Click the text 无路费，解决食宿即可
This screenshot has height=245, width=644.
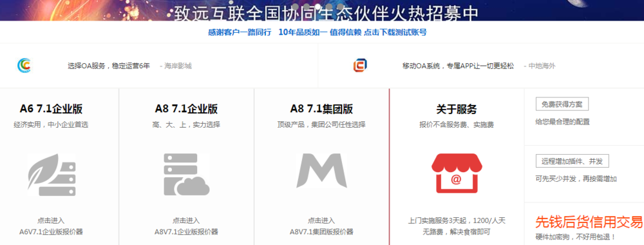(x=457, y=231)
